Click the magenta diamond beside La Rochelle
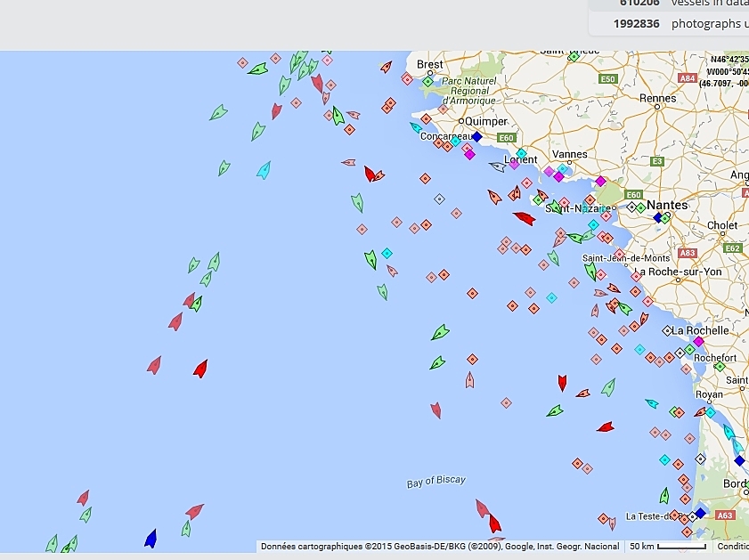This screenshot has height=560, width=749. point(698,341)
